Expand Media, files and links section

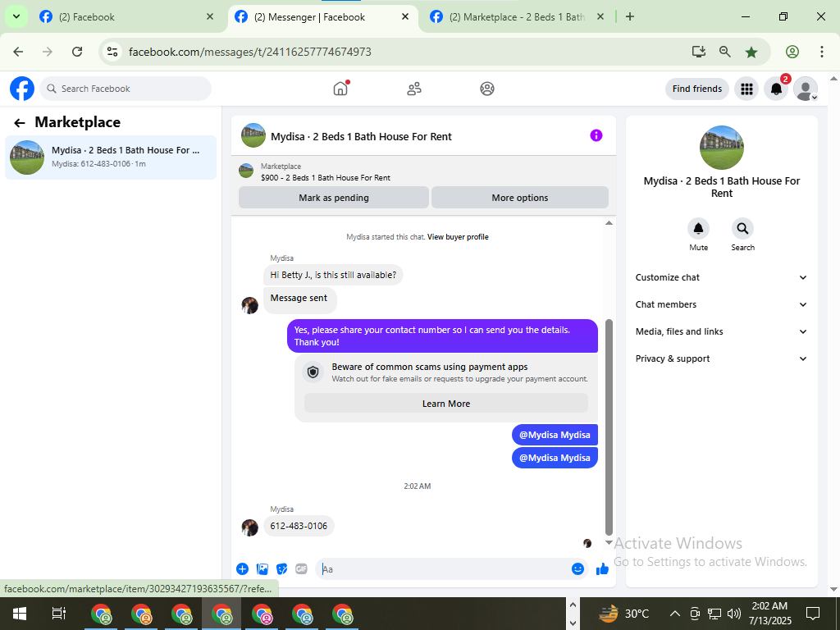click(x=721, y=331)
